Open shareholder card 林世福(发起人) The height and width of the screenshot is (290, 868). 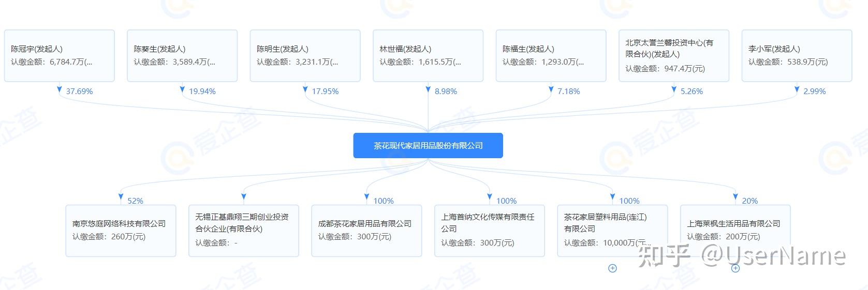(x=428, y=56)
